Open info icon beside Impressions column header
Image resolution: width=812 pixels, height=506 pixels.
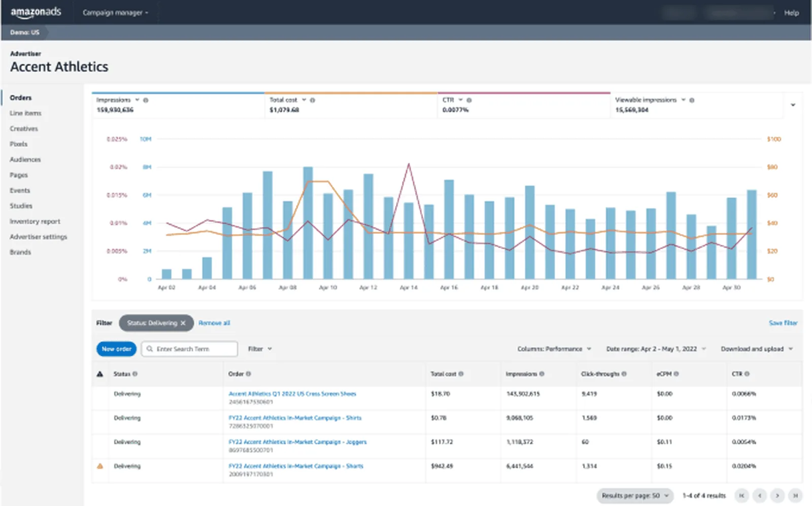[542, 374]
